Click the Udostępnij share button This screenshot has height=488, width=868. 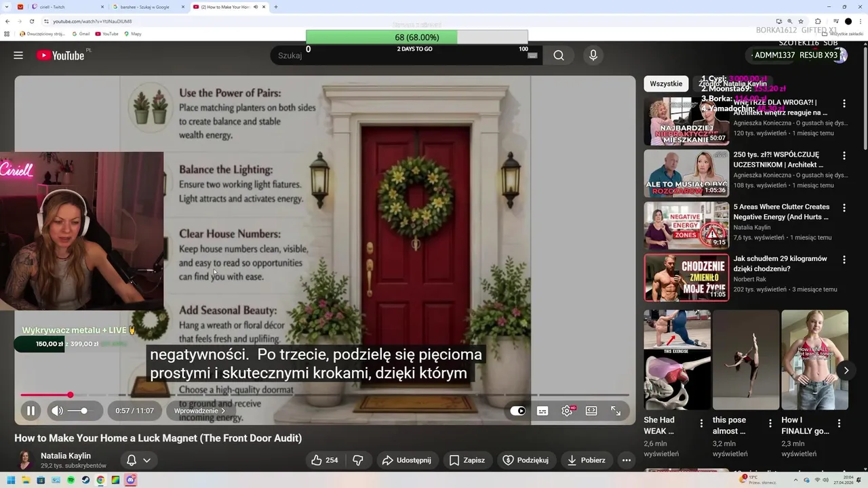tap(407, 460)
